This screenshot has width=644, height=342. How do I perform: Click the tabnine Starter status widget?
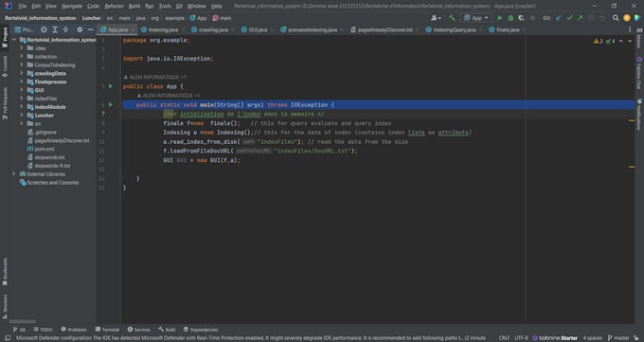[555, 338]
